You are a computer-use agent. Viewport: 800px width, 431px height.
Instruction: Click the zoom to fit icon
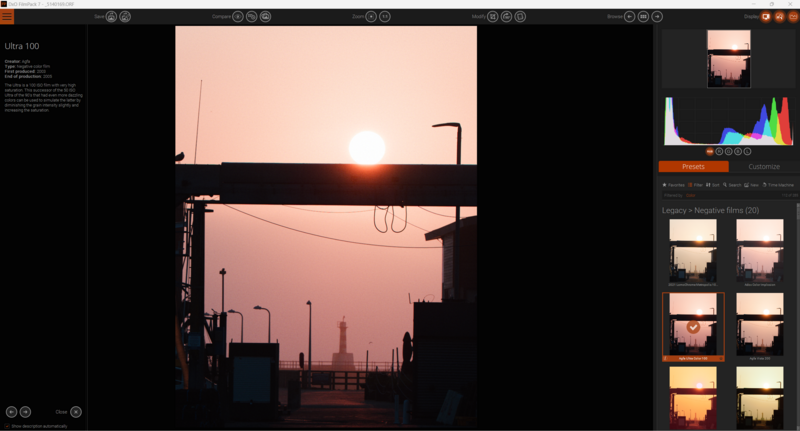pos(371,16)
